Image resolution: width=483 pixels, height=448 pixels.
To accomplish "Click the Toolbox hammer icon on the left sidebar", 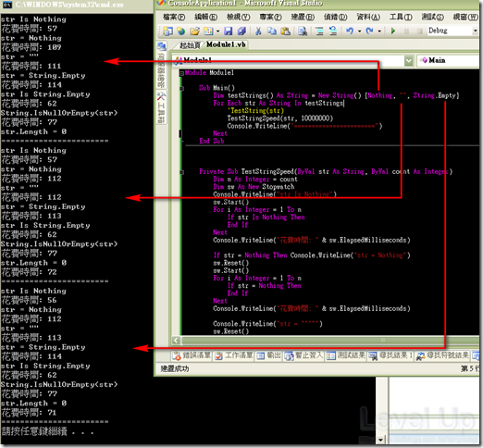I will (161, 96).
